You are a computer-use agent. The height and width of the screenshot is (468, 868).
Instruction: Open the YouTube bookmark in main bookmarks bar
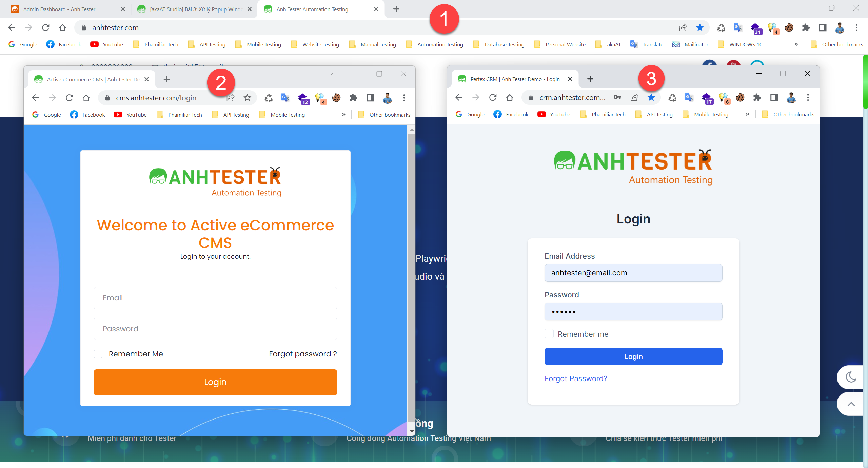click(x=107, y=44)
